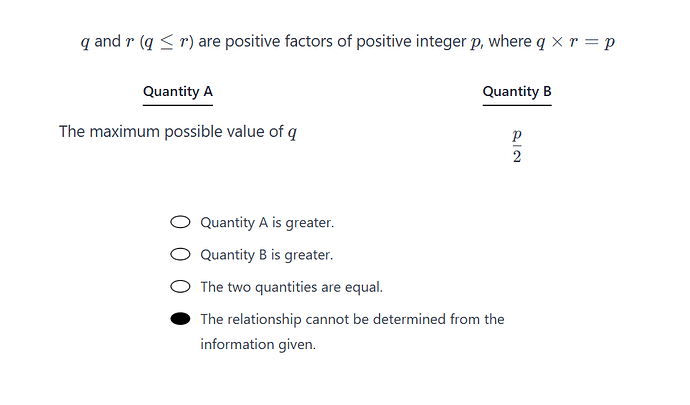Click the underlined Quantity B heading
The height and width of the screenshot is (405, 690).
pyautogui.click(x=517, y=92)
